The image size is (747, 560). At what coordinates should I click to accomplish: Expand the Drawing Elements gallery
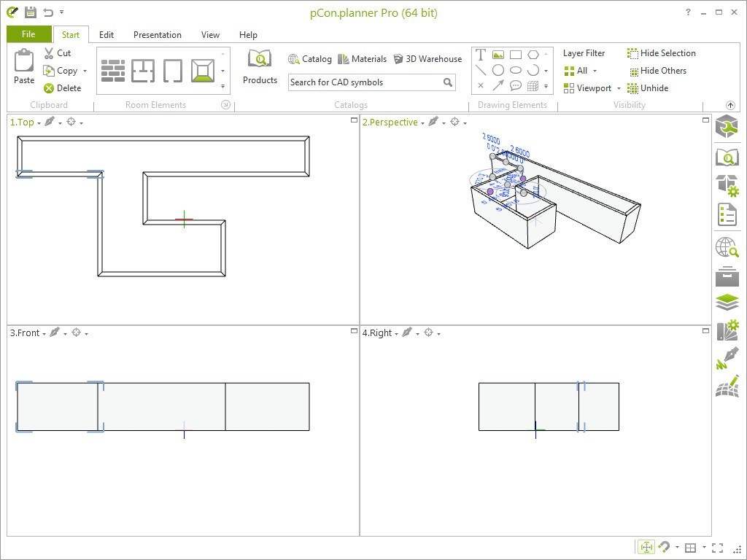coord(546,86)
